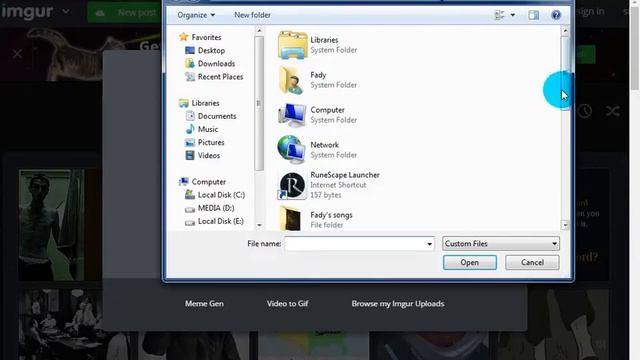The image size is (640, 360).
Task: Open the dialog Help icon
Action: coord(556,15)
